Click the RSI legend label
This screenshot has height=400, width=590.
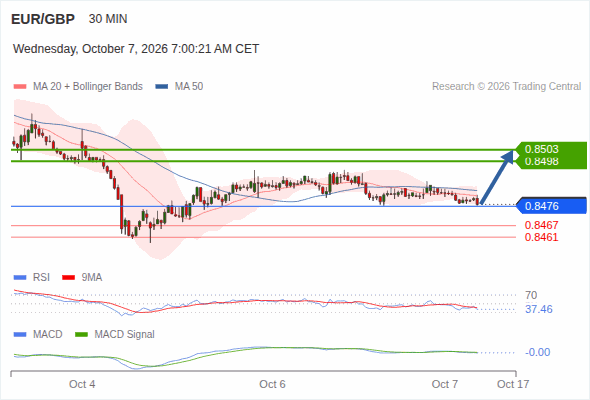tap(41, 277)
